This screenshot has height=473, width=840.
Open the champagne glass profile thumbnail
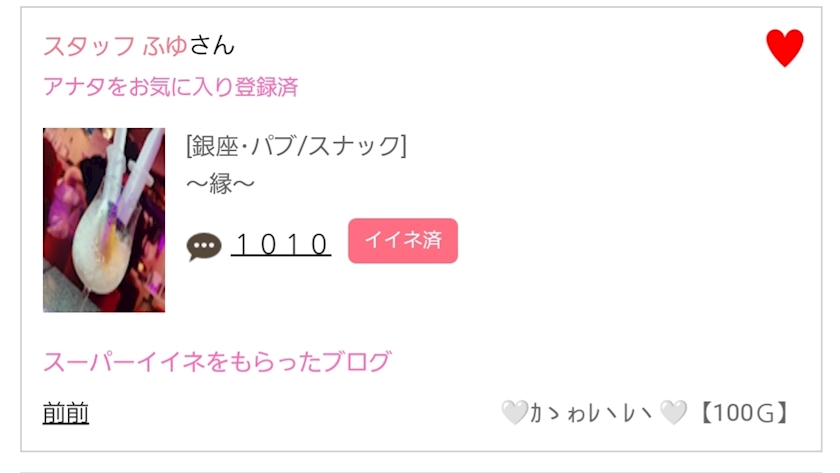104,220
